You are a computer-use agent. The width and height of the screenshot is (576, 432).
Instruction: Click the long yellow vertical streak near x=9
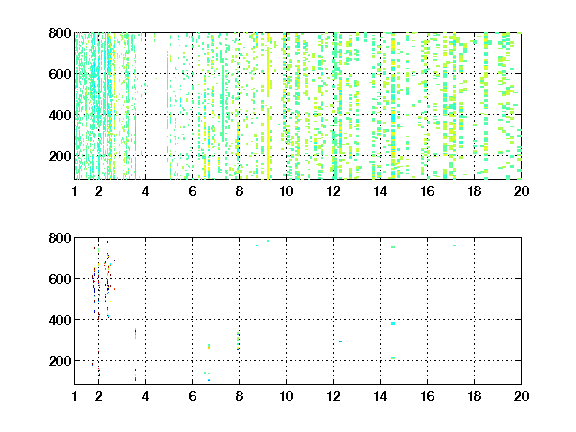point(268,107)
